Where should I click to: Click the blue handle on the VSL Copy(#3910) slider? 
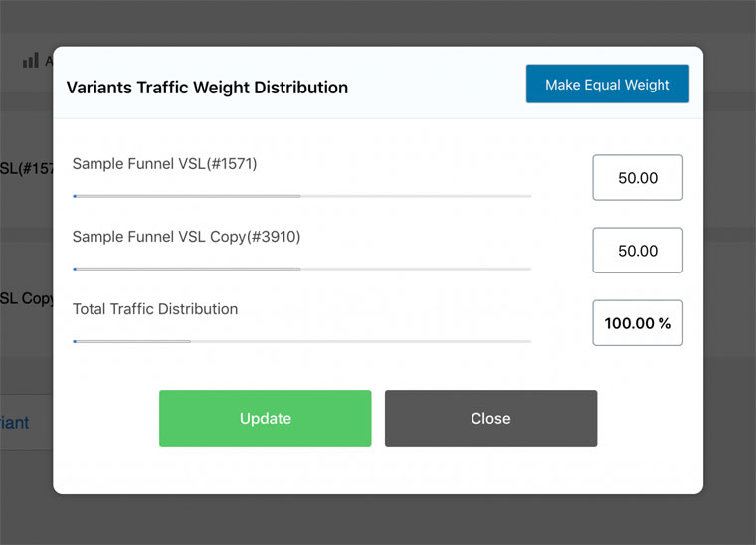75,269
